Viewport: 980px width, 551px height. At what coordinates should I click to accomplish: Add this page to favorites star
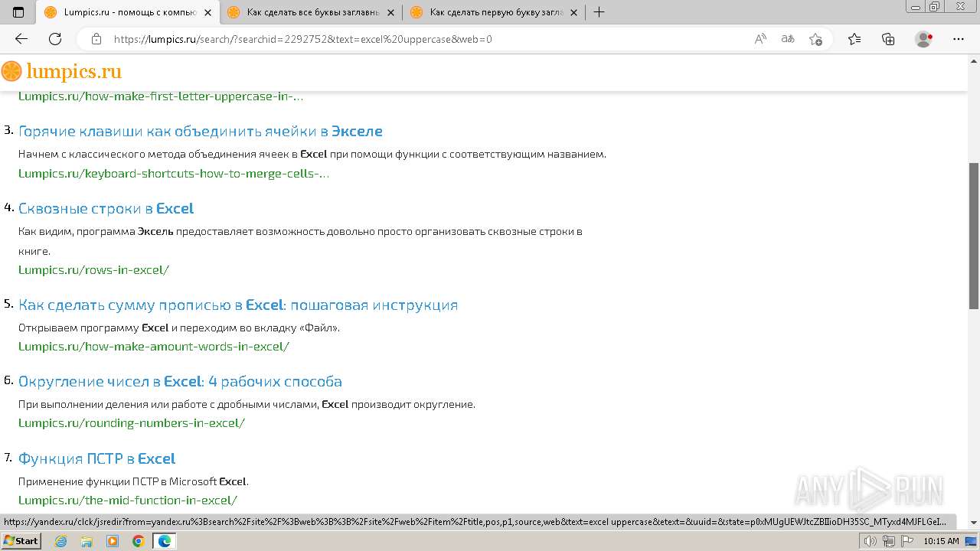point(815,39)
